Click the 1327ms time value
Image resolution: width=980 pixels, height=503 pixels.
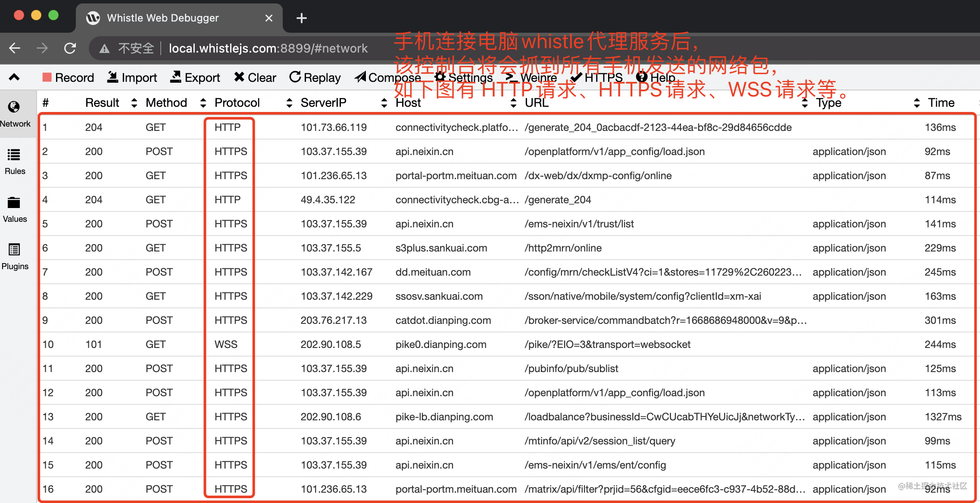[943, 417]
